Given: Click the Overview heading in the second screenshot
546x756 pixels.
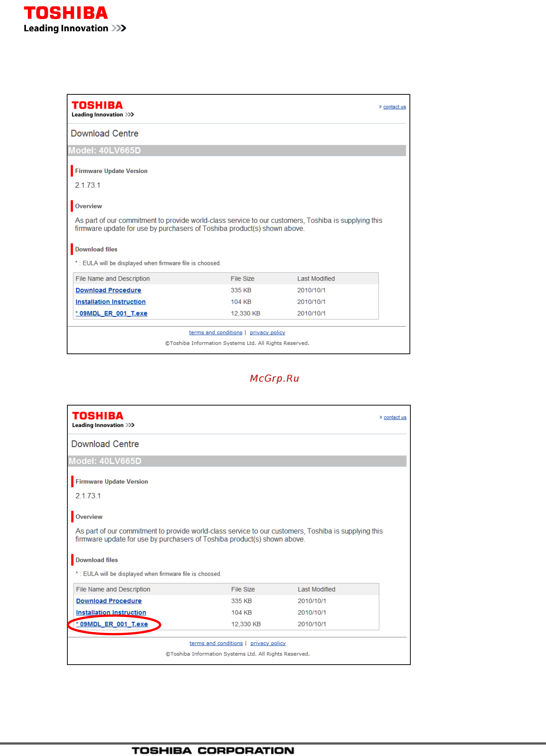Looking at the screenshot, I should click(89, 517).
